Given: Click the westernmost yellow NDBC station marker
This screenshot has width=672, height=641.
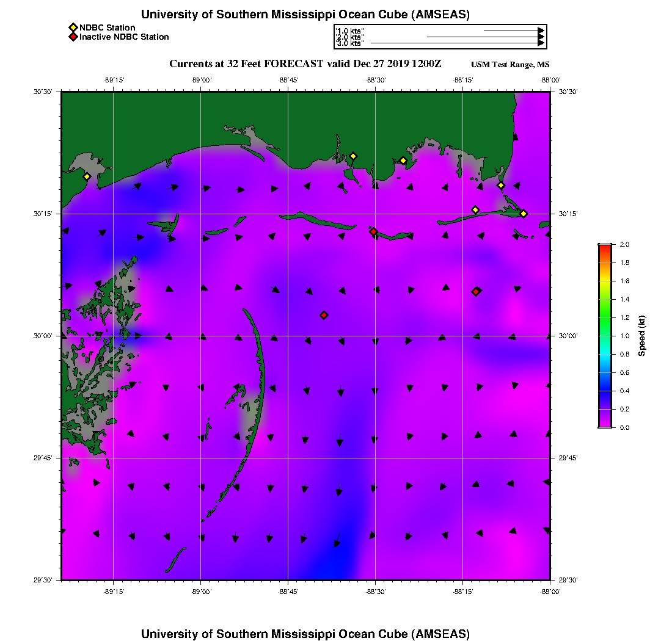Looking at the screenshot, I should tap(87, 176).
